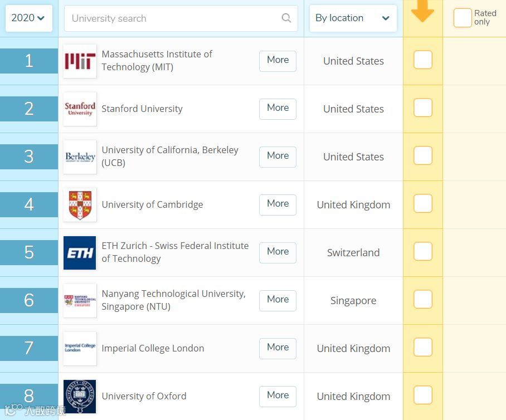Click the Berkeley logo icon
The height and width of the screenshot is (420, 506).
coord(80,157)
